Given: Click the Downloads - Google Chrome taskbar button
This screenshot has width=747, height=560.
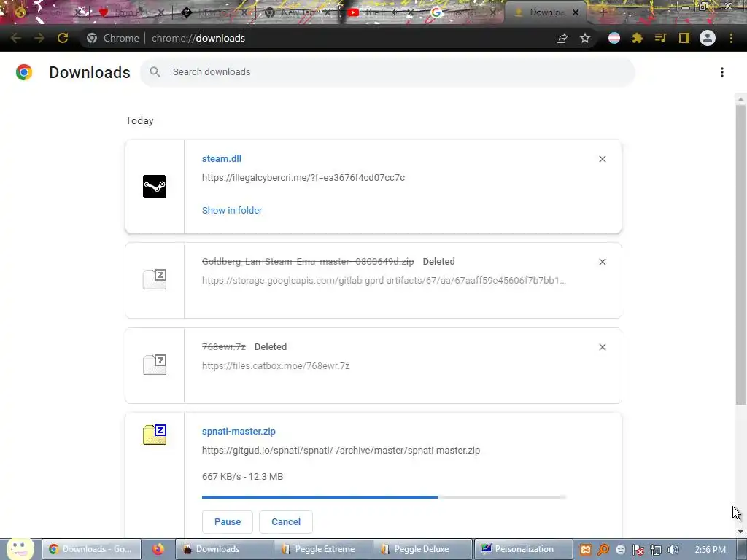Looking at the screenshot, I should click(91, 549).
